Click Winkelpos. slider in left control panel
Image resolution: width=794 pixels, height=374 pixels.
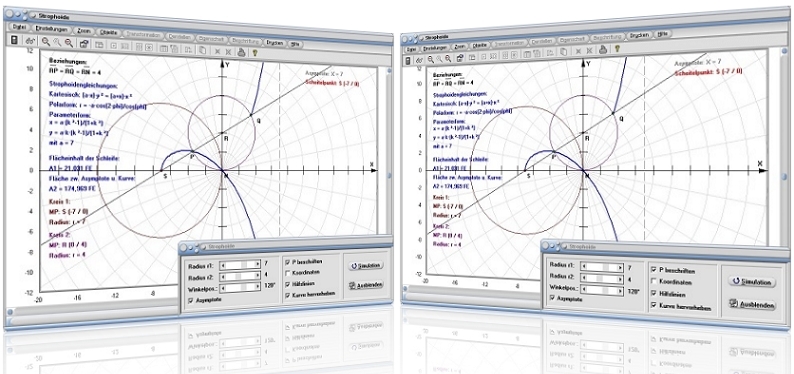(x=241, y=287)
